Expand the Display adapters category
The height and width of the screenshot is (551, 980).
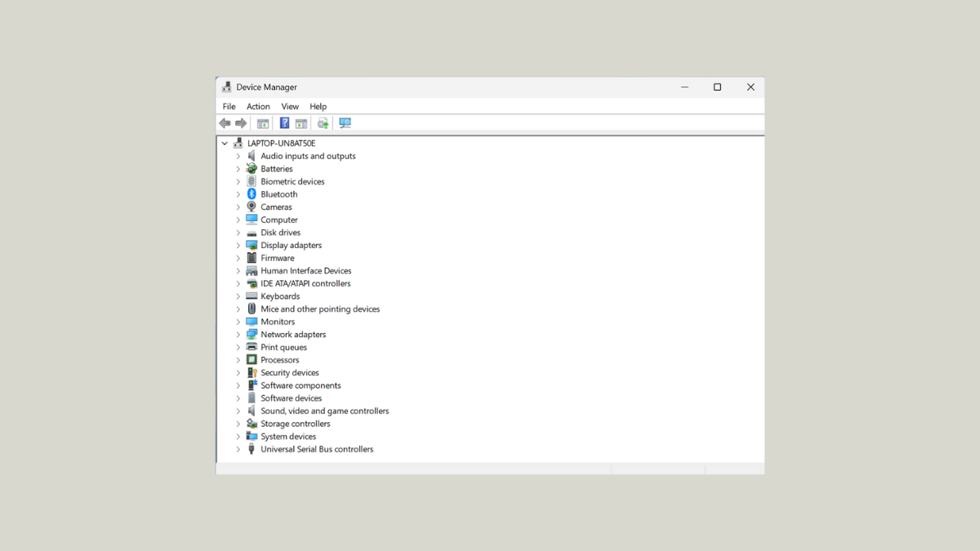tap(238, 245)
